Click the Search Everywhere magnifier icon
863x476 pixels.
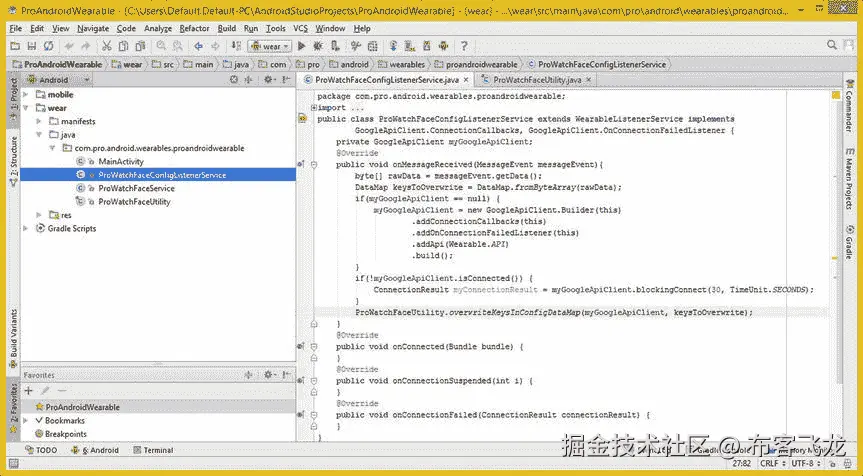click(x=832, y=45)
